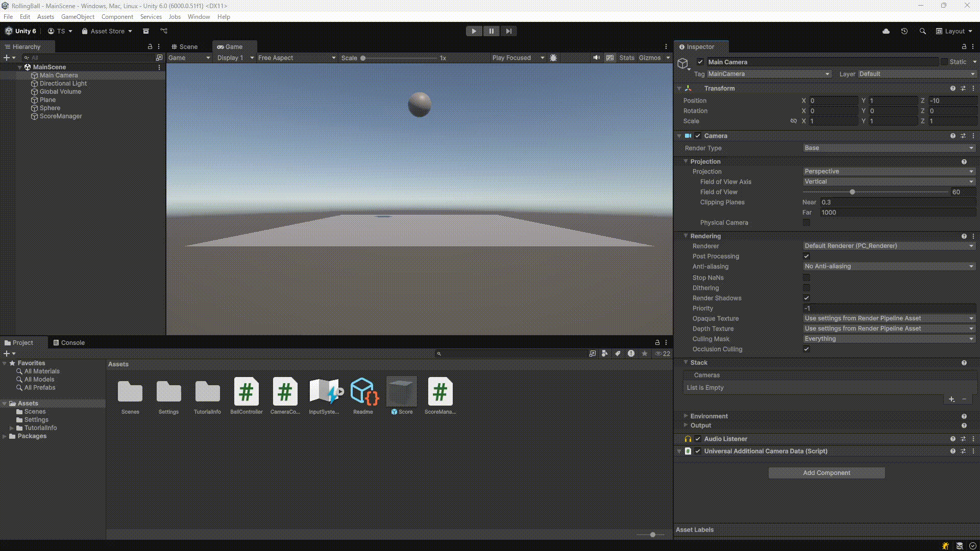Screen dimensions: 980x551
Task: Toggle Mute Audio speaker icon in Game view
Action: [x=596, y=58]
